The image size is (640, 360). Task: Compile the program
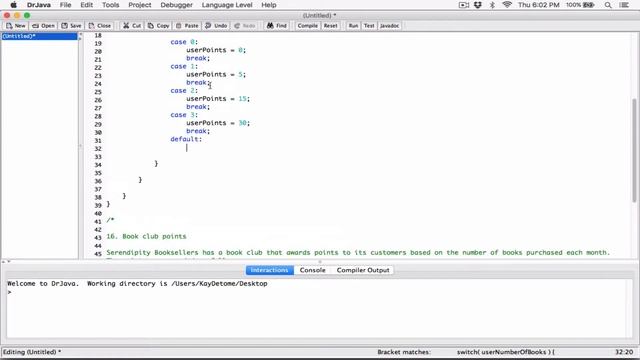307,26
